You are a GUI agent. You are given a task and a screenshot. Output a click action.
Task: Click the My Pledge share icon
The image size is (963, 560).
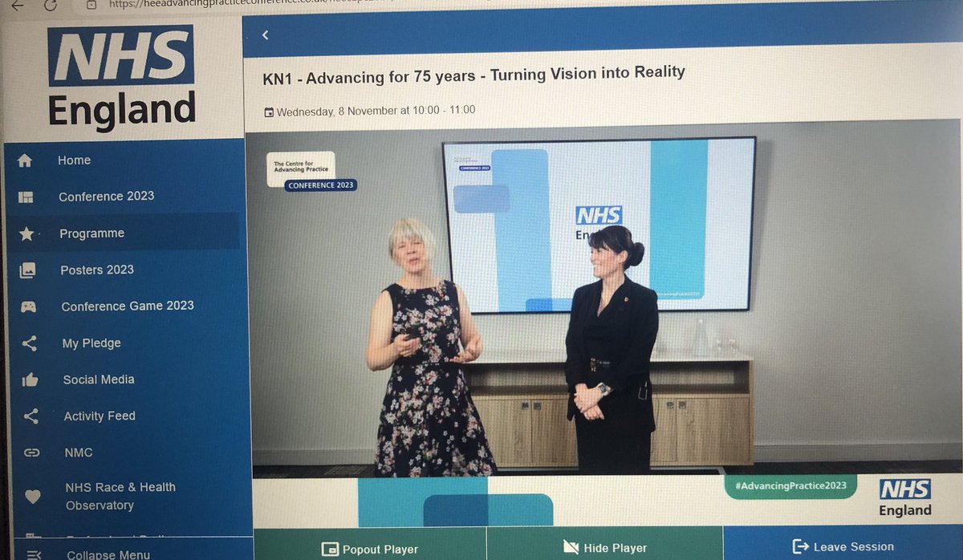tap(30, 343)
